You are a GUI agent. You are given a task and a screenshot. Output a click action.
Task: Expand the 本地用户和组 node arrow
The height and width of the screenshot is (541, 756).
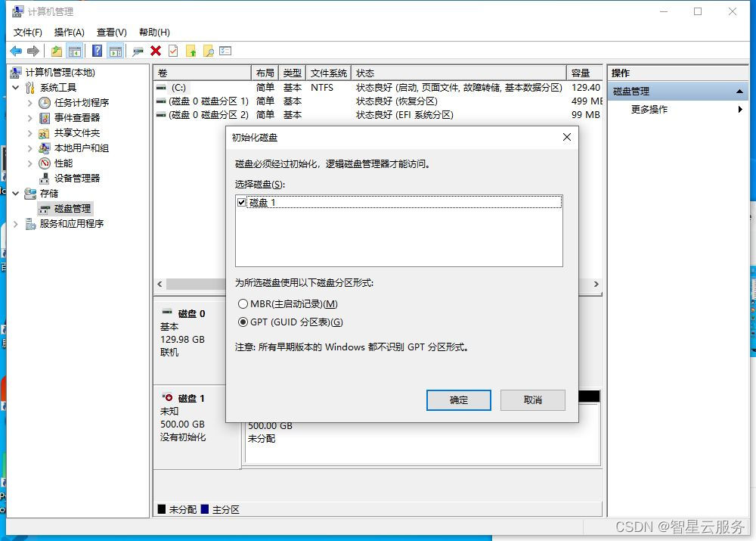[x=30, y=148]
